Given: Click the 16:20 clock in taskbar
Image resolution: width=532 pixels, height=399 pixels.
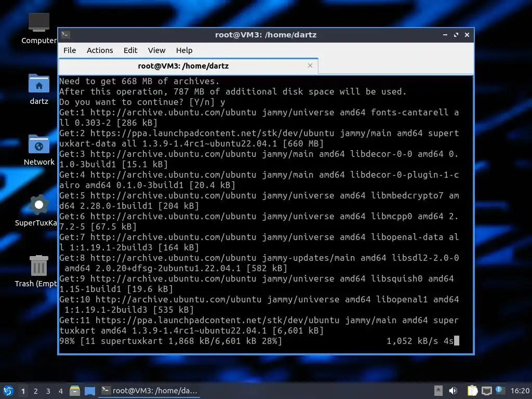Looking at the screenshot, I should [x=520, y=391].
